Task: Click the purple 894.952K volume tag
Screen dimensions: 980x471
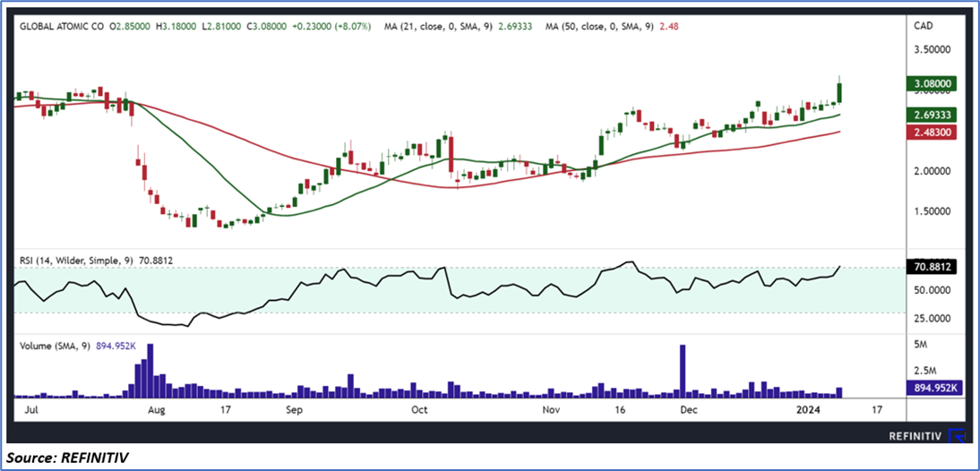Action: click(933, 388)
